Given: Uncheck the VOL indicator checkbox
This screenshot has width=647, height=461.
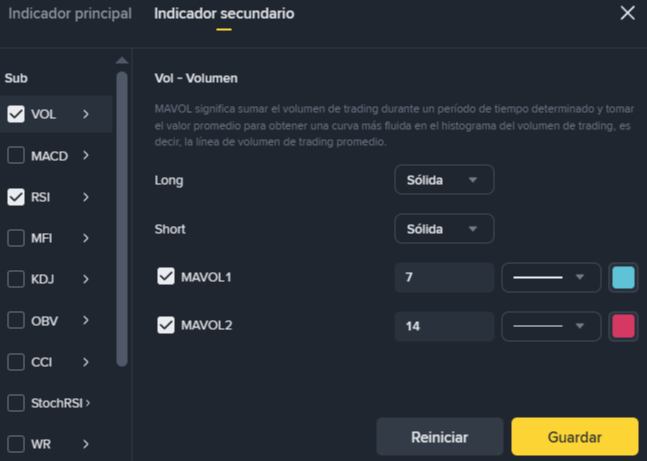Looking at the screenshot, I should [x=16, y=114].
